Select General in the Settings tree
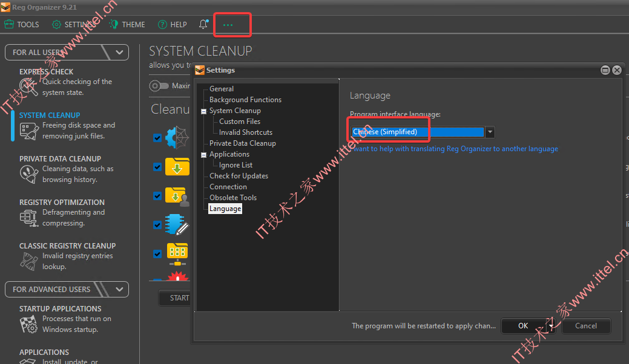629x364 pixels. click(222, 89)
